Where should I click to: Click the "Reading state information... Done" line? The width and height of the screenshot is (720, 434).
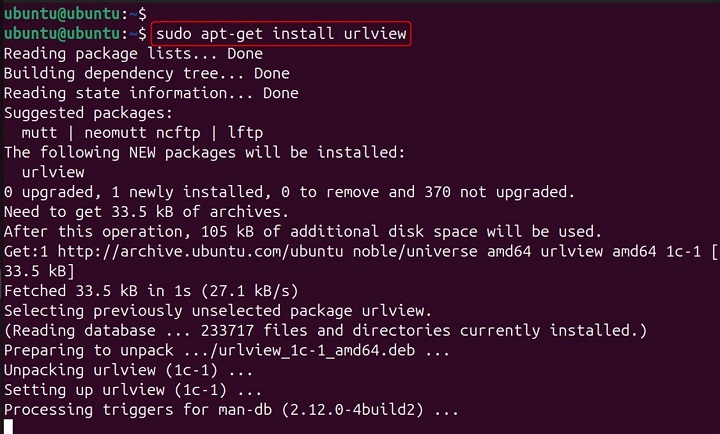pyautogui.click(x=150, y=93)
